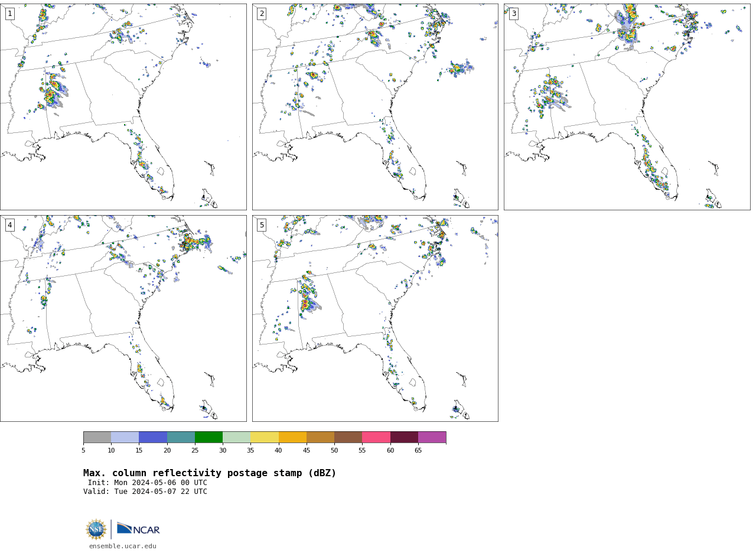Open ensemble member 1 map panel
The image size is (756, 553).
tap(123, 107)
